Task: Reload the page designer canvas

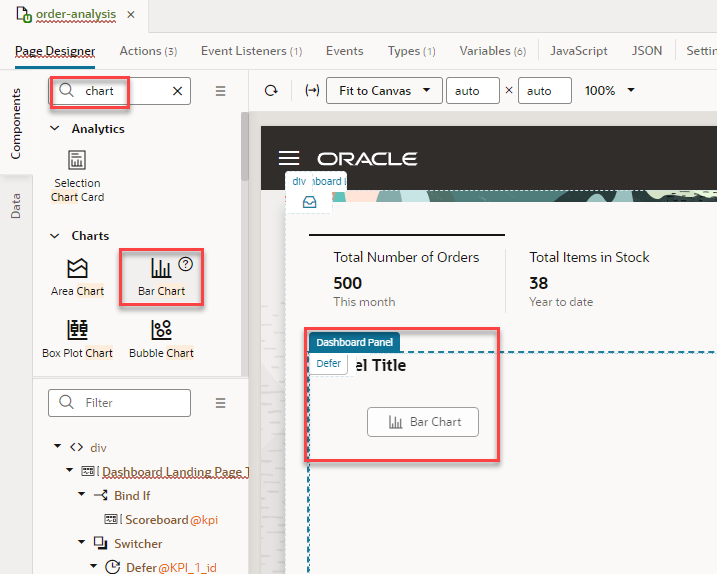Action: click(271, 91)
